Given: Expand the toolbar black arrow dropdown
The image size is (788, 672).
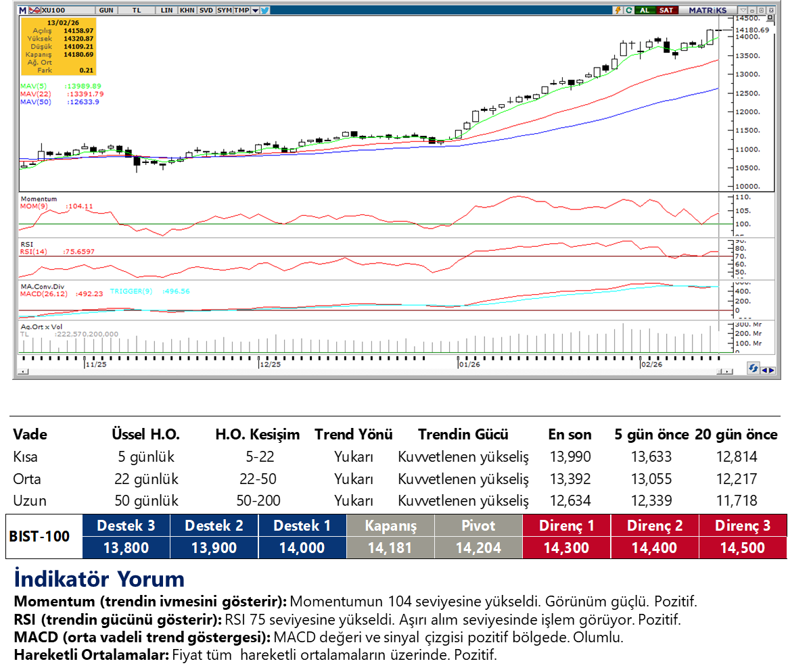Looking at the screenshot, I should 255,10.
